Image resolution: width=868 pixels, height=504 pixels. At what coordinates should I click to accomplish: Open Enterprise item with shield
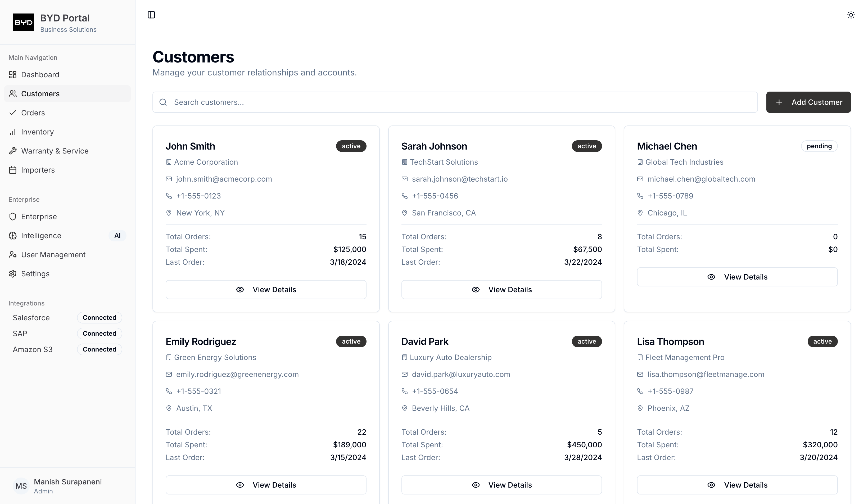(67, 216)
